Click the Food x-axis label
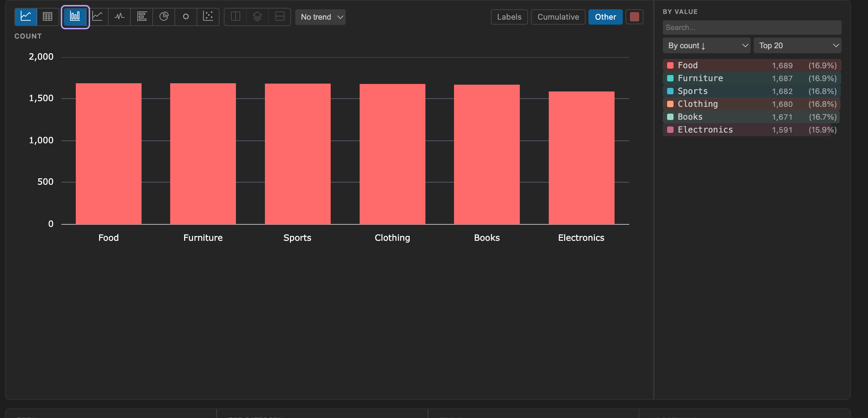Image resolution: width=868 pixels, height=418 pixels. point(109,238)
